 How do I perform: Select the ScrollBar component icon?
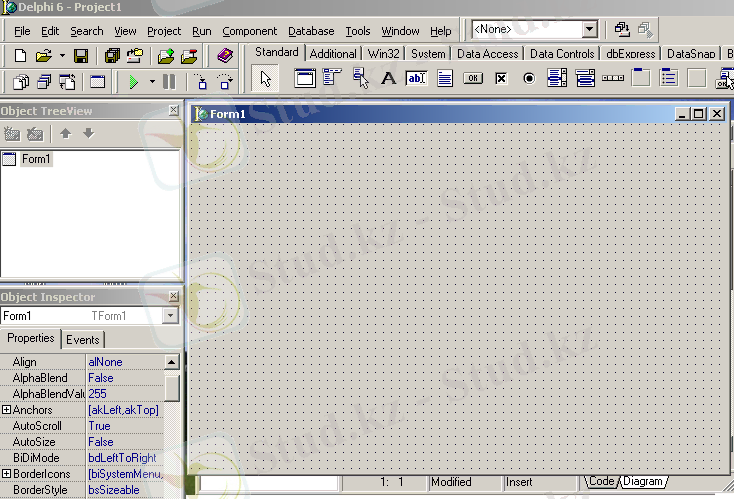pos(613,78)
